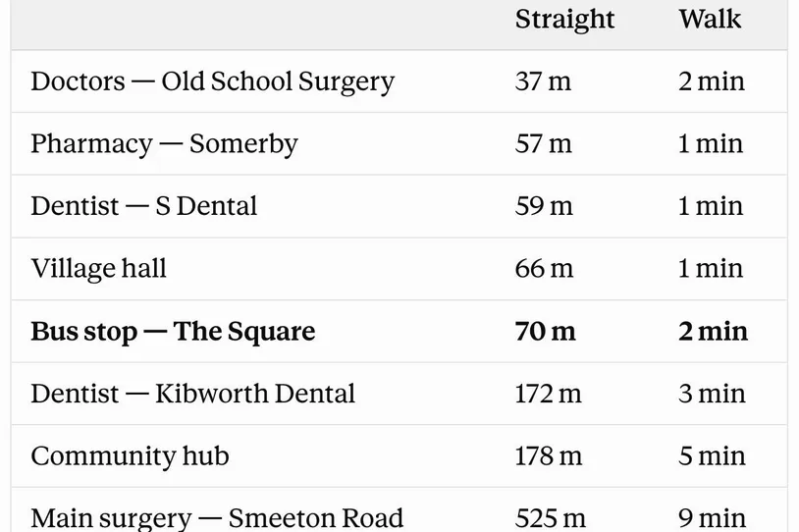Select bold Bus stop — The Square row
Screen dimensions: 799x532
click(x=399, y=331)
